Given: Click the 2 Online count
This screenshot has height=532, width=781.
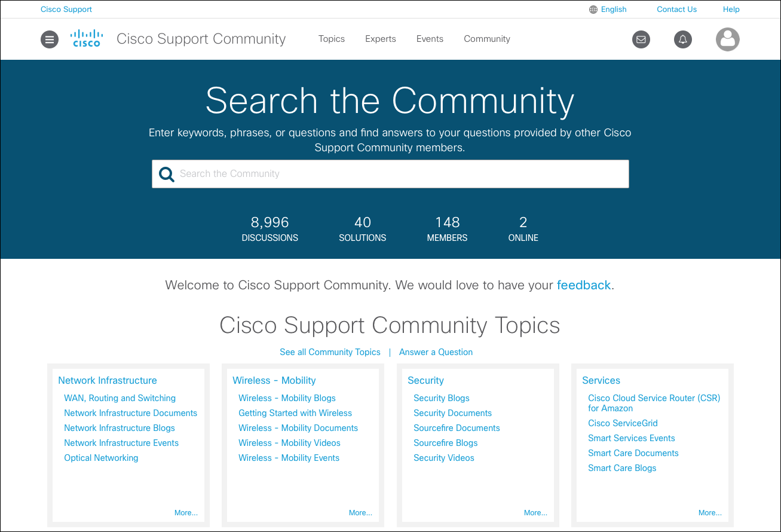Looking at the screenshot, I should click(x=523, y=229).
